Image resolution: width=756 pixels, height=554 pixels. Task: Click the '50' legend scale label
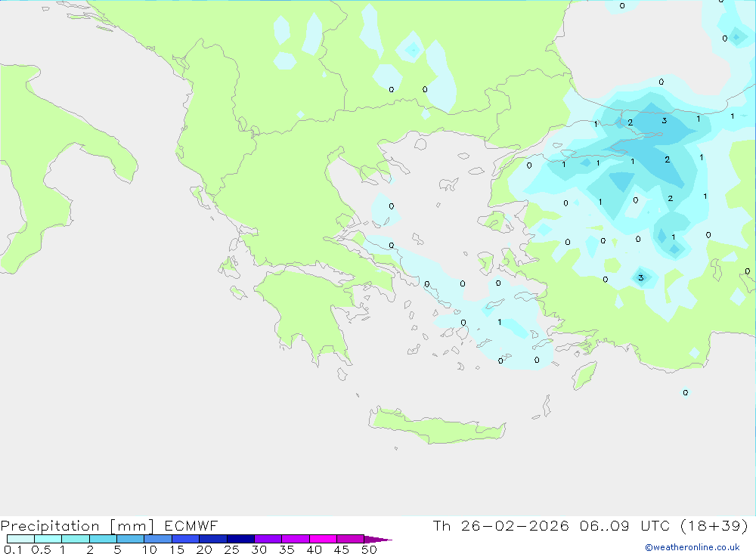(370, 549)
